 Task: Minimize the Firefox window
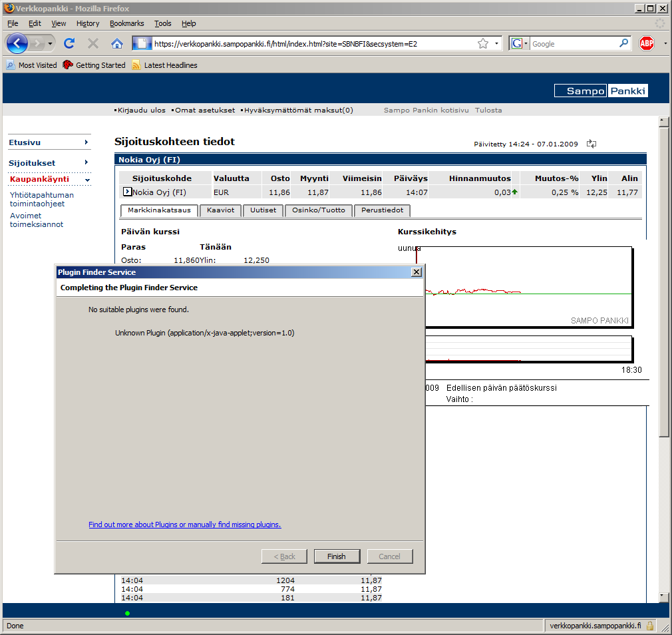pos(640,8)
